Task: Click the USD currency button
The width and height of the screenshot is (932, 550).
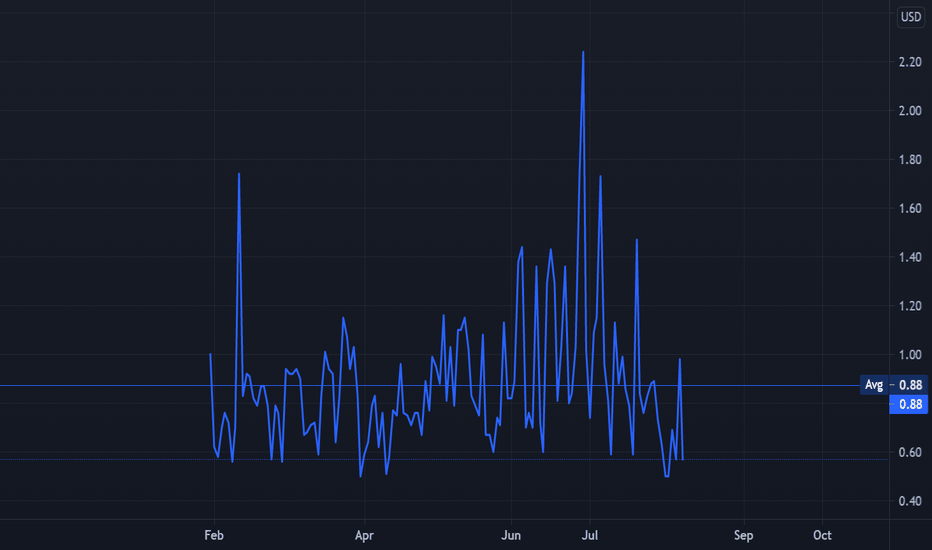Action: (911, 17)
